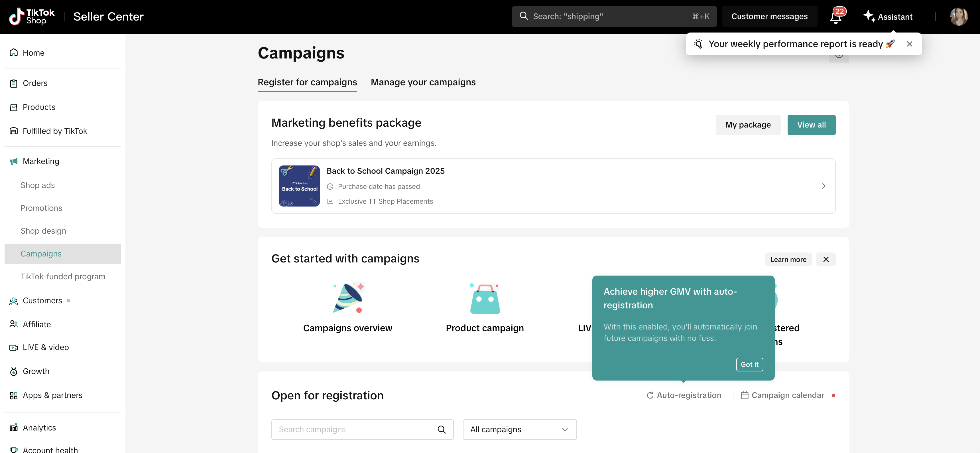Screen dimensions: 980x453
Task: Click the Product campaign bag icon
Action: (x=485, y=299)
